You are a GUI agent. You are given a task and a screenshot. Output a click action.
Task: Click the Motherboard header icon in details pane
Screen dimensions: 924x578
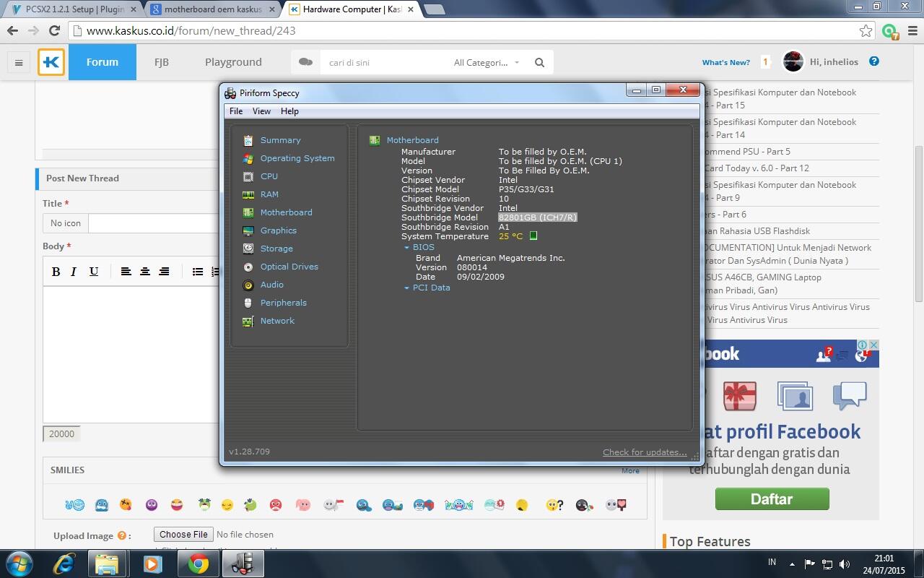(375, 140)
